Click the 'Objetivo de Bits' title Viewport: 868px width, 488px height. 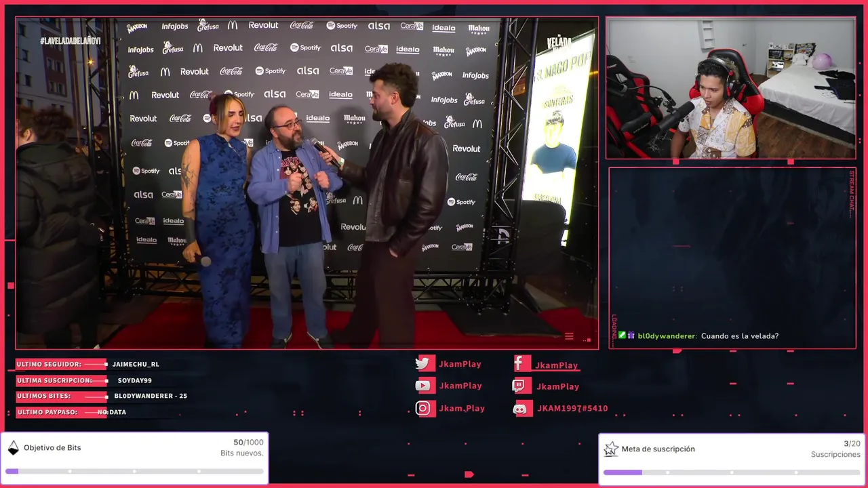(x=52, y=448)
